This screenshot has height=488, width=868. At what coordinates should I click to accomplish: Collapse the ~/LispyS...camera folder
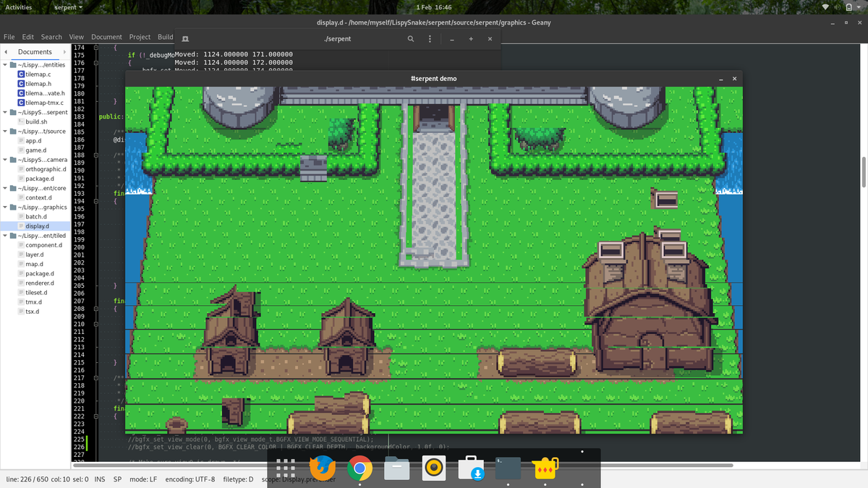click(6, 160)
